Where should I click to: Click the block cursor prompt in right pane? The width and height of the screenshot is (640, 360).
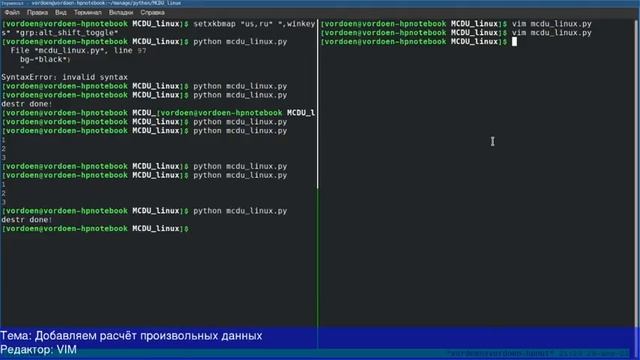point(514,42)
